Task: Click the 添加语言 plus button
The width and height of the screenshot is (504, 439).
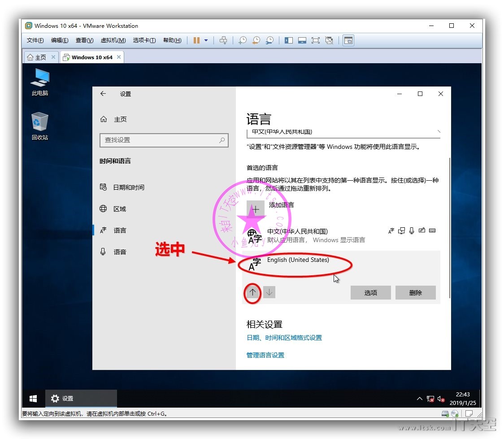Action: (256, 209)
